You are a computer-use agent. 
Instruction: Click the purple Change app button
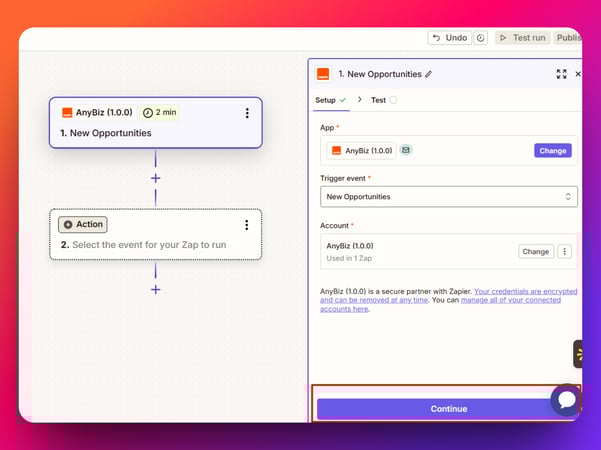(x=553, y=151)
